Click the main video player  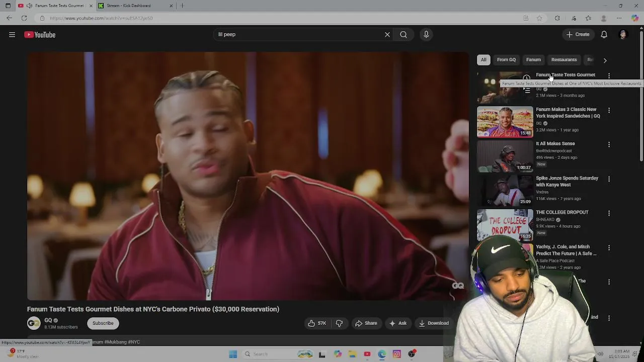coord(248,176)
